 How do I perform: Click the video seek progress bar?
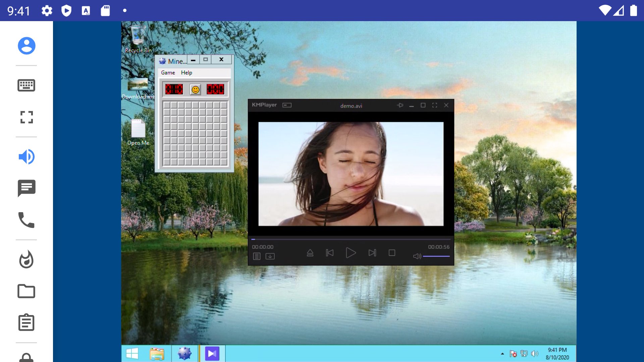click(351, 239)
